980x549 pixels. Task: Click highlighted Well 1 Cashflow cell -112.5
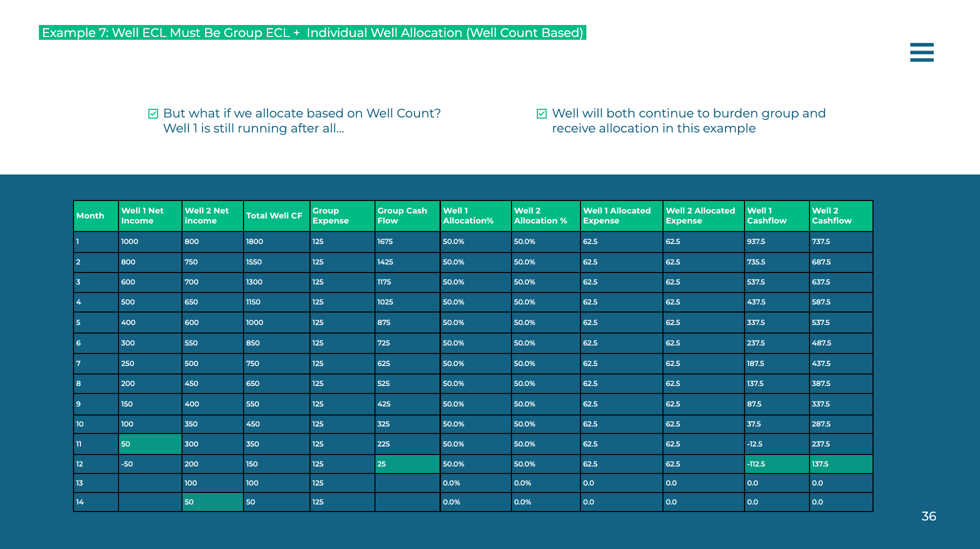click(x=776, y=464)
